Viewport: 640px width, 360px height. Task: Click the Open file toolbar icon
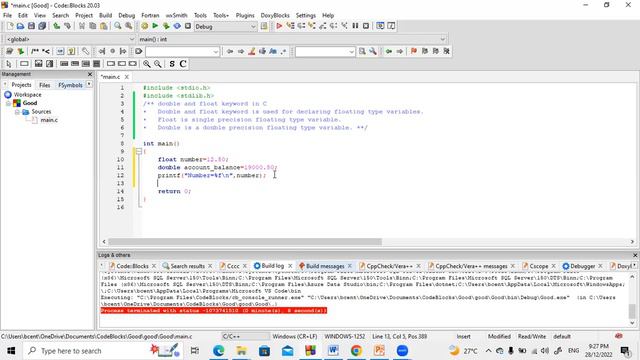pyautogui.click(x=20, y=26)
